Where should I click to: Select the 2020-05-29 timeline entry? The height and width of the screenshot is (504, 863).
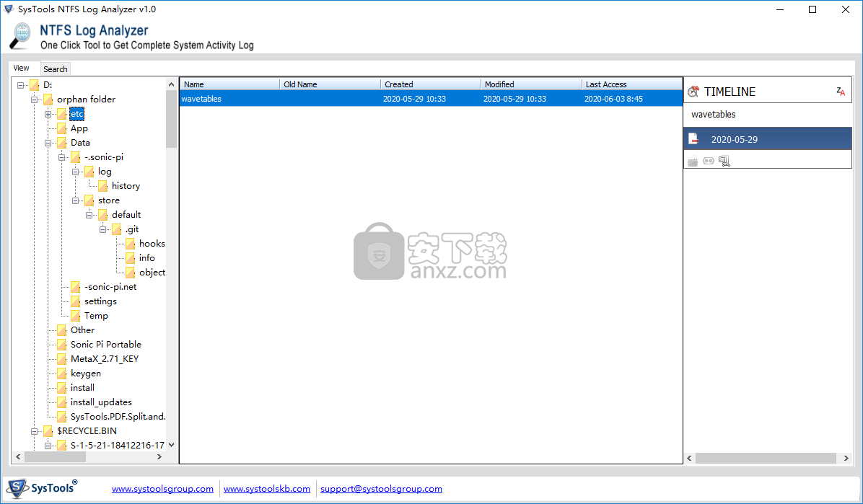(x=768, y=138)
